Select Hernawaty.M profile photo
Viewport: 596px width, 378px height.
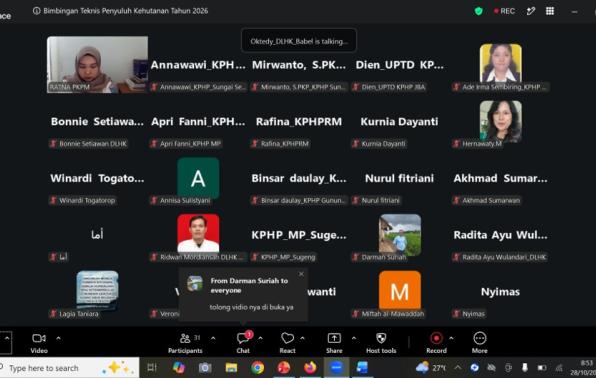tap(501, 121)
